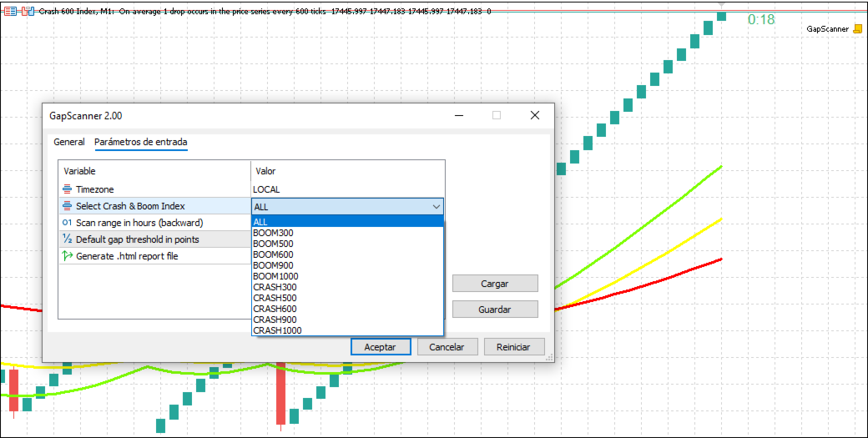Click the Generate .html report boolean icon
The height and width of the screenshot is (438, 868).
pyautogui.click(x=67, y=256)
